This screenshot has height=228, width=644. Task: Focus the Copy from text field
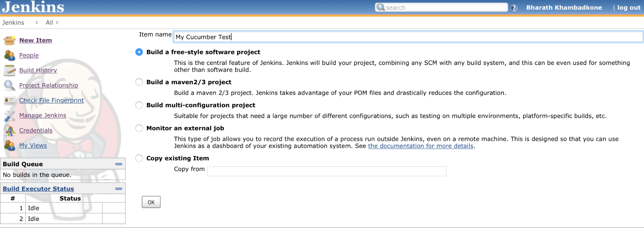(327, 171)
